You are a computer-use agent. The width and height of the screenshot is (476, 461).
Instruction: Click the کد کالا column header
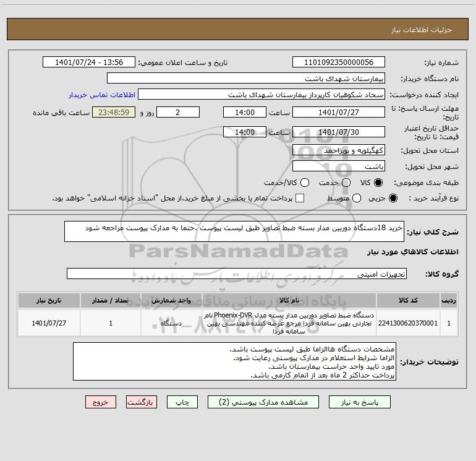pos(408,300)
